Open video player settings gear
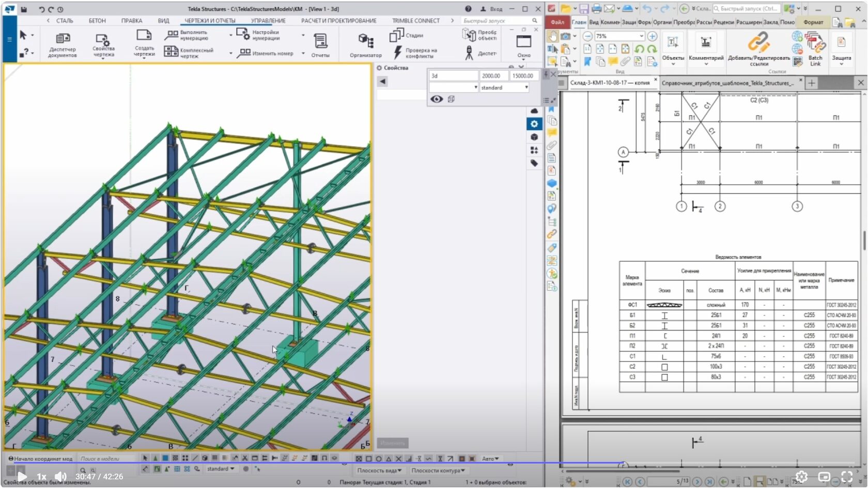The width and height of the screenshot is (868, 488). coord(801,477)
